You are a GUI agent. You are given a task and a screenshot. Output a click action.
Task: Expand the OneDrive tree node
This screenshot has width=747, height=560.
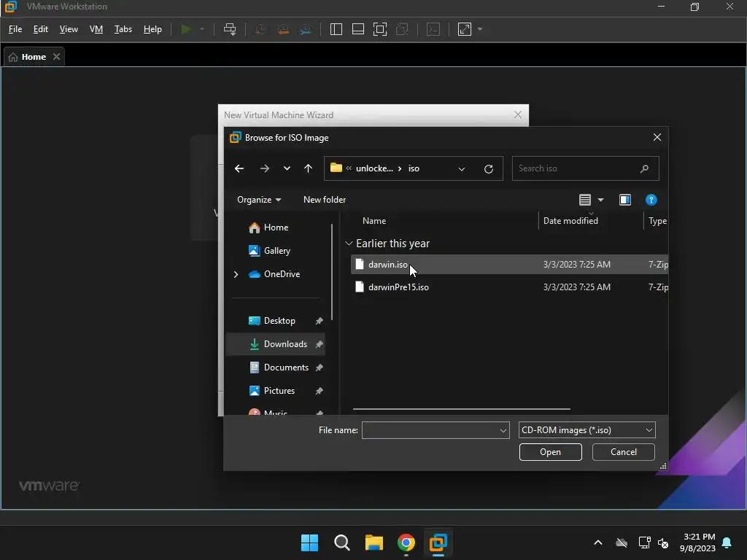click(x=236, y=274)
